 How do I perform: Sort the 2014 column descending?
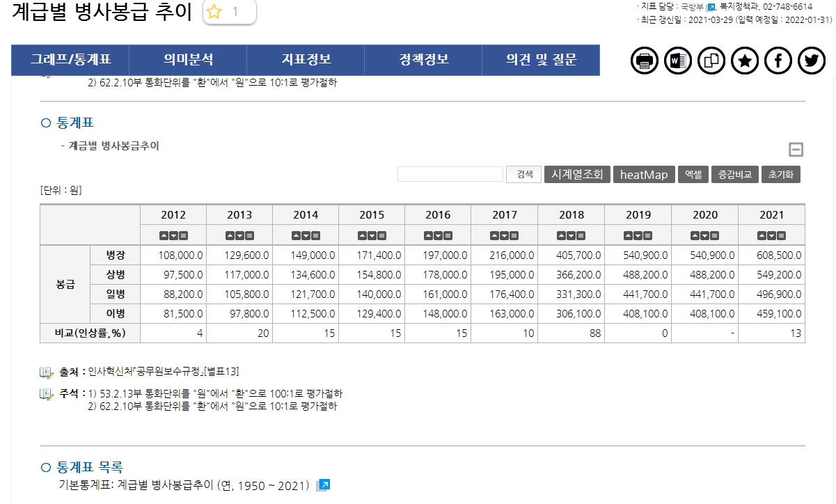[306, 236]
